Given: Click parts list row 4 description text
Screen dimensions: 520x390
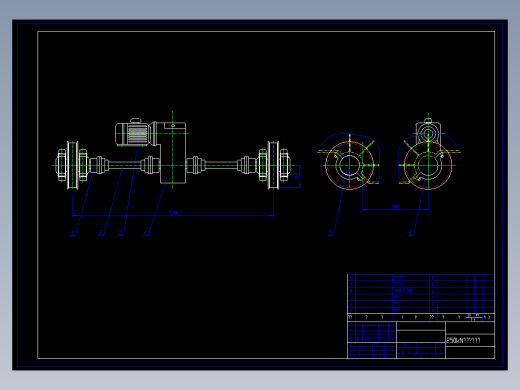Looking at the screenshot, I should [x=403, y=291].
